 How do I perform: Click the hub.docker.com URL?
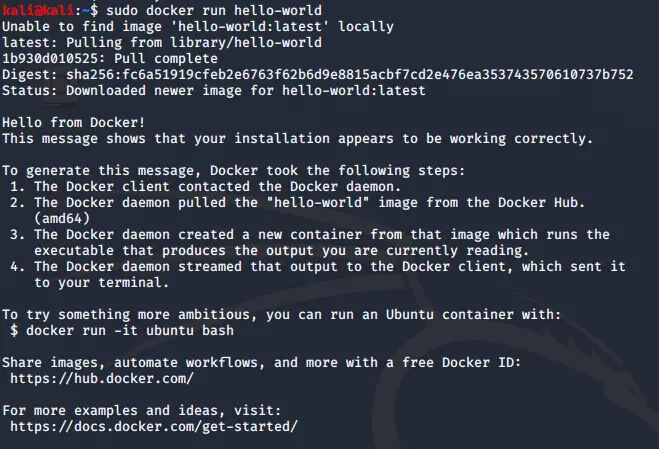click(102, 378)
